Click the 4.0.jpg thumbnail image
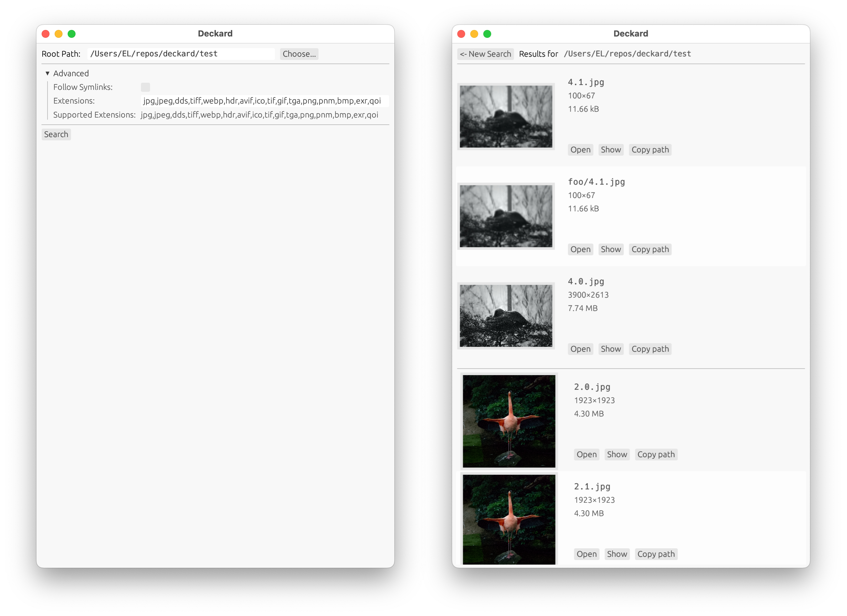The width and height of the screenshot is (847, 616). click(506, 316)
